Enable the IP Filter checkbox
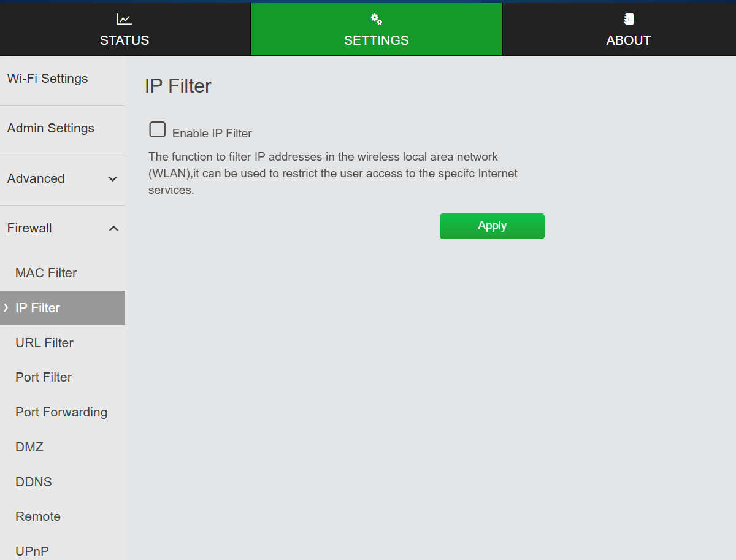Screen dimensions: 736x560 point(158,129)
